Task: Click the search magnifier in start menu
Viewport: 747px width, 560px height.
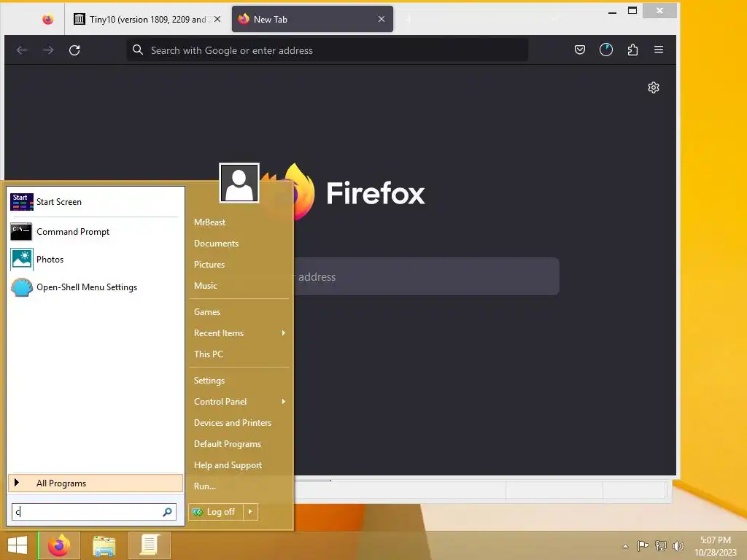Action: (167, 512)
